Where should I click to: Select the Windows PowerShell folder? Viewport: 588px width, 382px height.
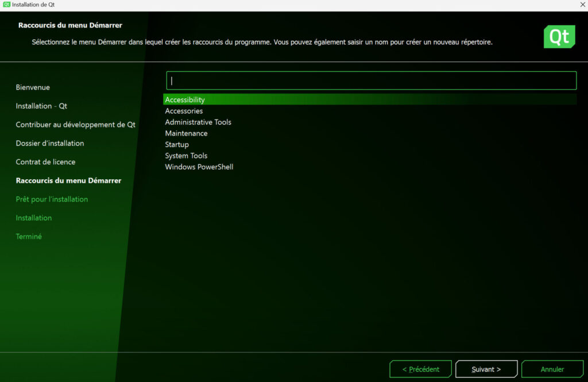pos(199,167)
